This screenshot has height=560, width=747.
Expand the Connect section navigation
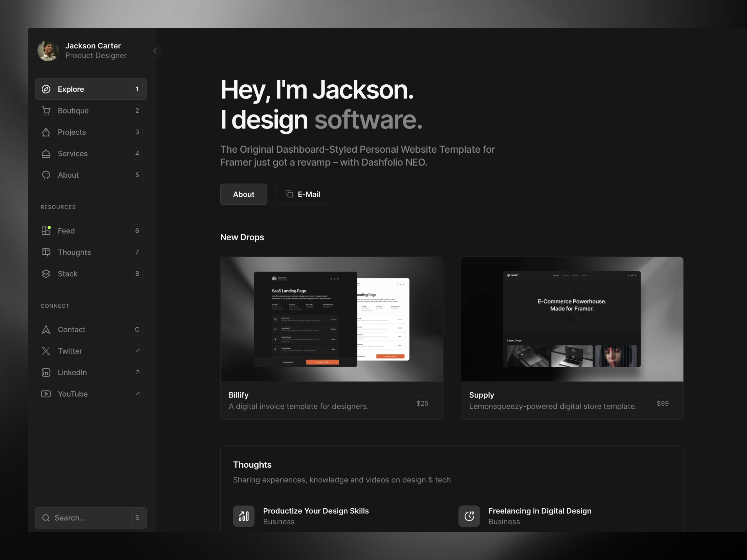click(55, 305)
